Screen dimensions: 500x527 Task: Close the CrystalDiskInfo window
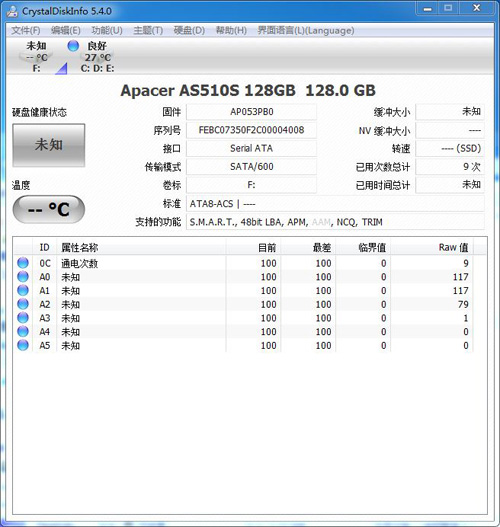coord(477,8)
